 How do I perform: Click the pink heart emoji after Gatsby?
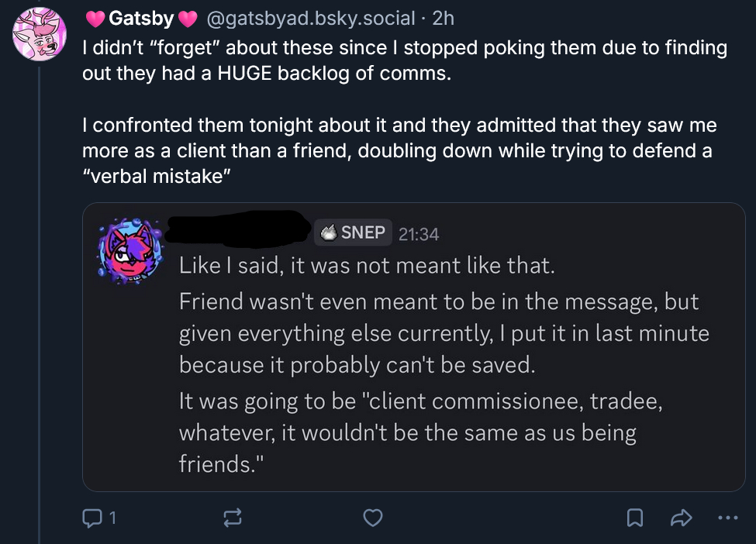186,18
